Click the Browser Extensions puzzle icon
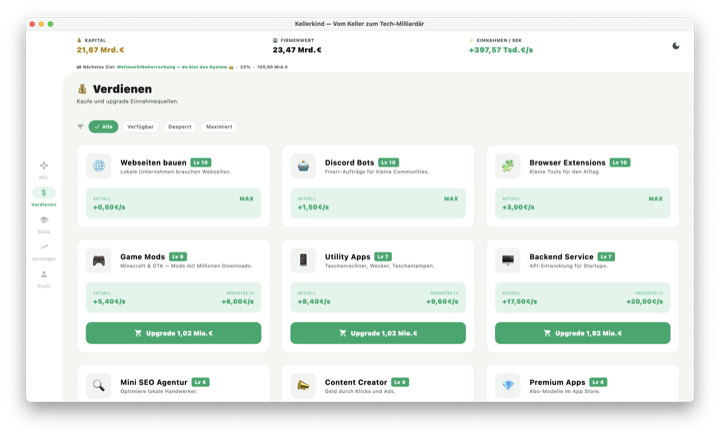This screenshot has width=720, height=436. [507, 166]
